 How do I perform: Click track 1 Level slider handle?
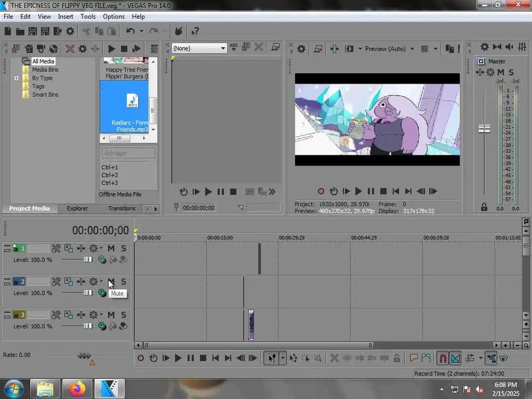pos(87,260)
